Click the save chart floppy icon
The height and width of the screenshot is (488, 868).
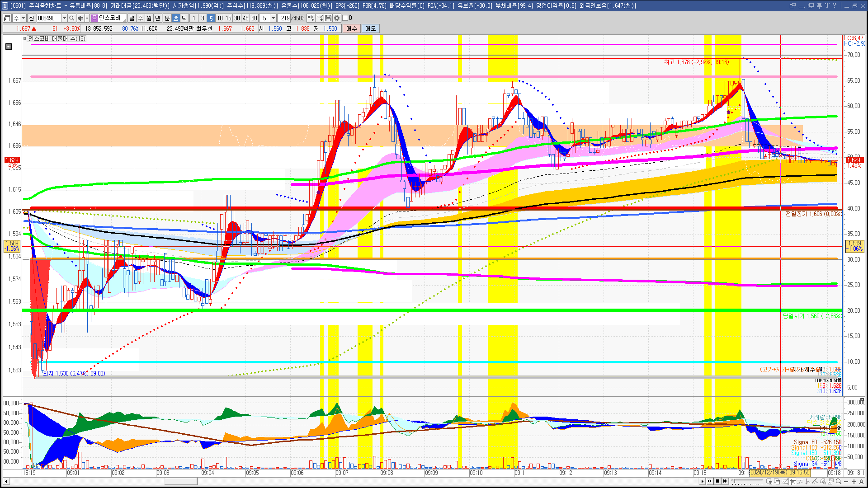[328, 18]
